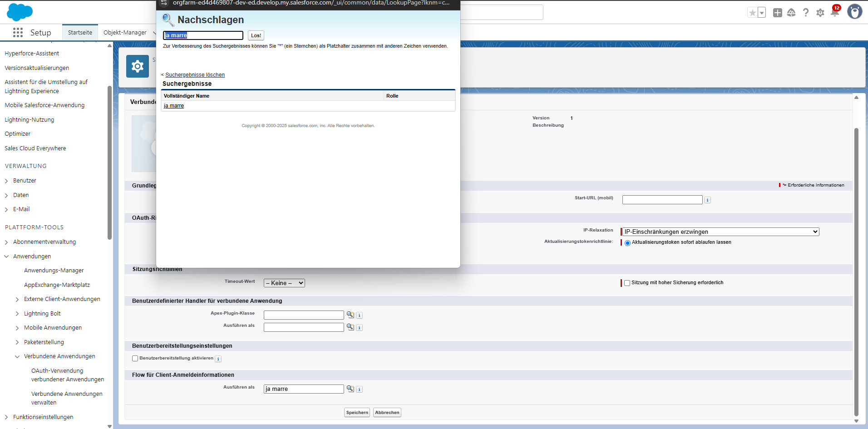Open the user profile avatar

click(x=854, y=12)
